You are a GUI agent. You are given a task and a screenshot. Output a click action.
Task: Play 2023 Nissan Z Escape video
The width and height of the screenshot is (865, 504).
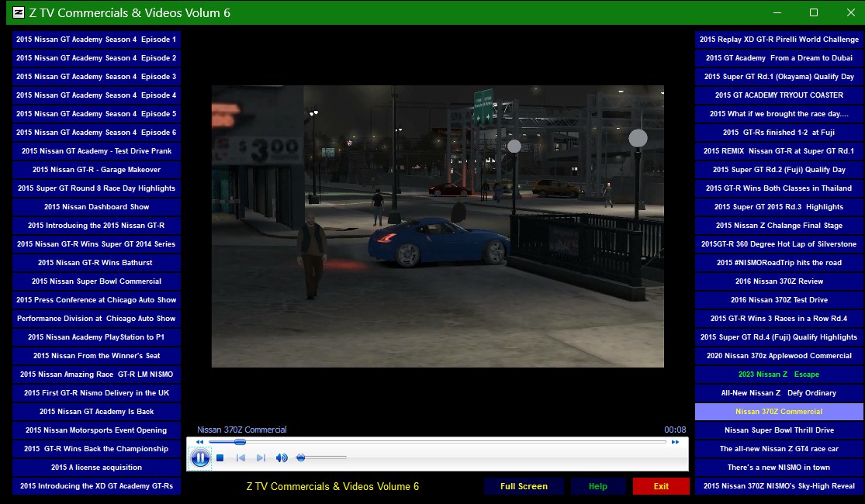pos(779,375)
